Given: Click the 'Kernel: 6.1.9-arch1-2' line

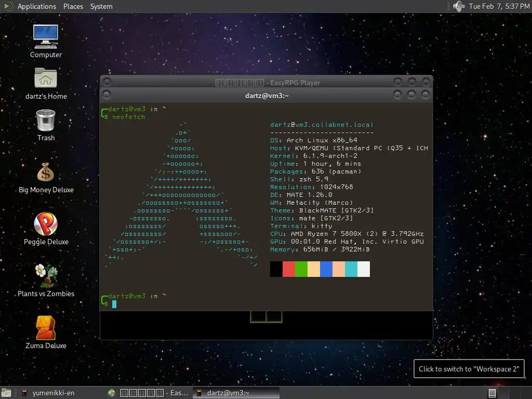Looking at the screenshot, I should (313, 156).
